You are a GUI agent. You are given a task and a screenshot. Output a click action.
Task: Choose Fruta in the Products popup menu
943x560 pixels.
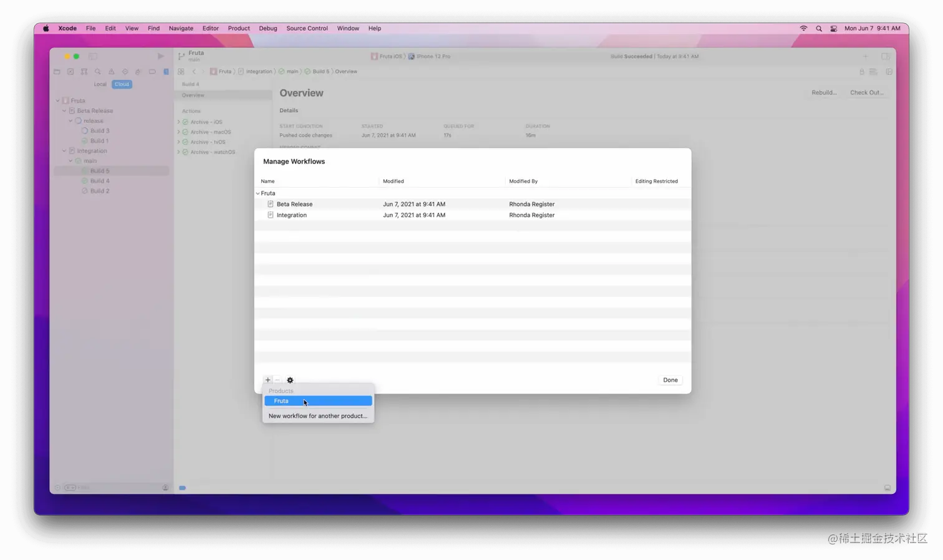[x=318, y=401]
